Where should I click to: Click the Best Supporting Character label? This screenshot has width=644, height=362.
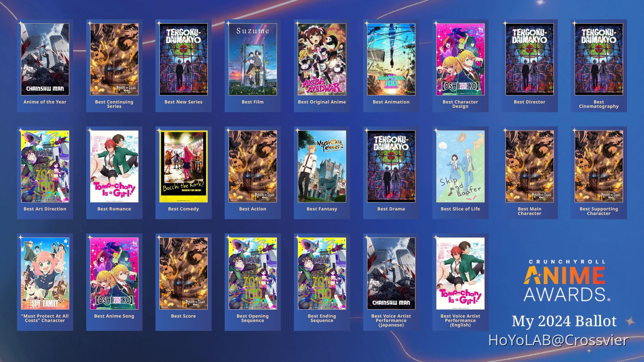pyautogui.click(x=599, y=211)
